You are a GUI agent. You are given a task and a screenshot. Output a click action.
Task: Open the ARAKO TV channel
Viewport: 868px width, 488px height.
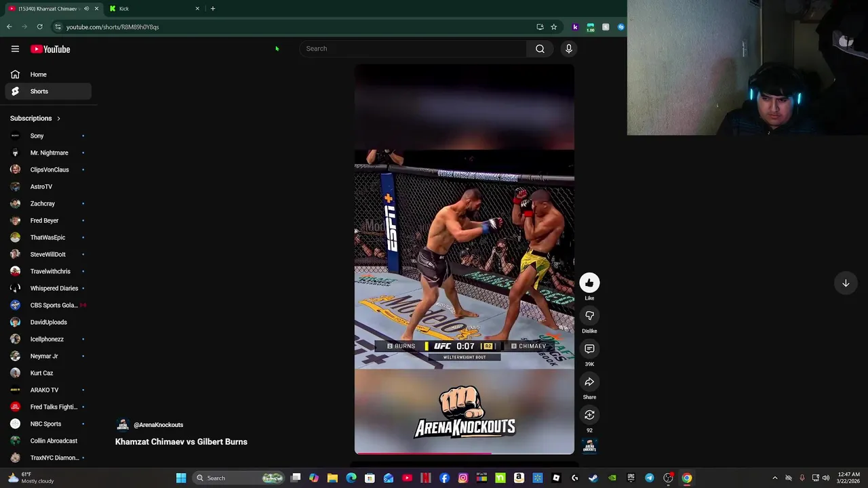click(48, 390)
